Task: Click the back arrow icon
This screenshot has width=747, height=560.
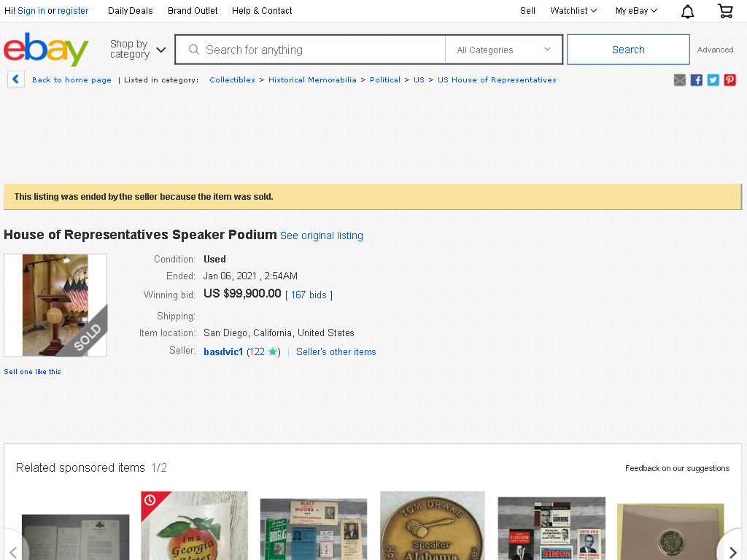Action: click(16, 79)
